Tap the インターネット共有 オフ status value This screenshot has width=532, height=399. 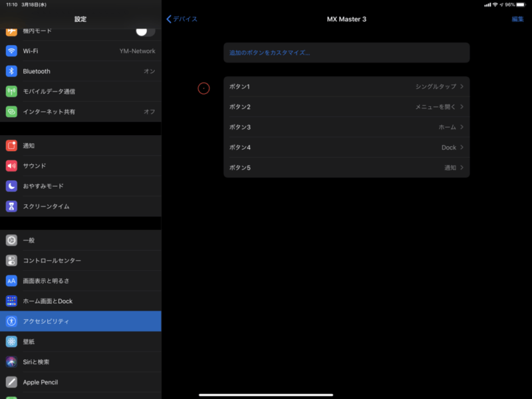tap(149, 112)
